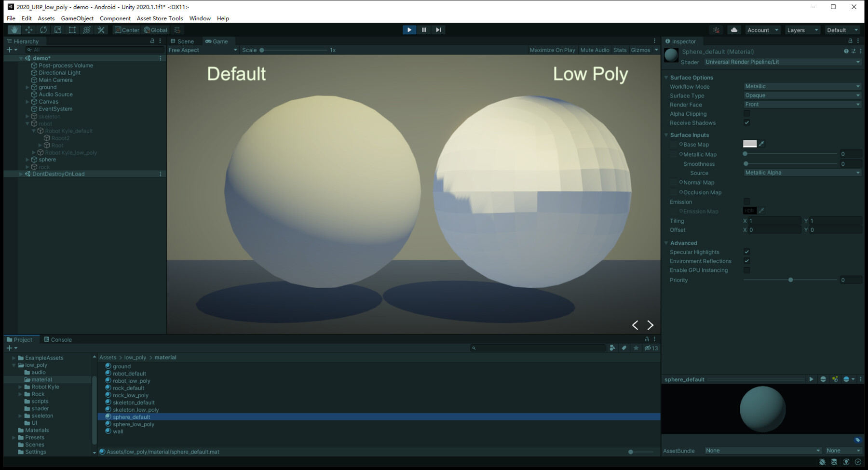Select the Scale tool
The height and width of the screenshot is (470, 868).
coord(58,29)
